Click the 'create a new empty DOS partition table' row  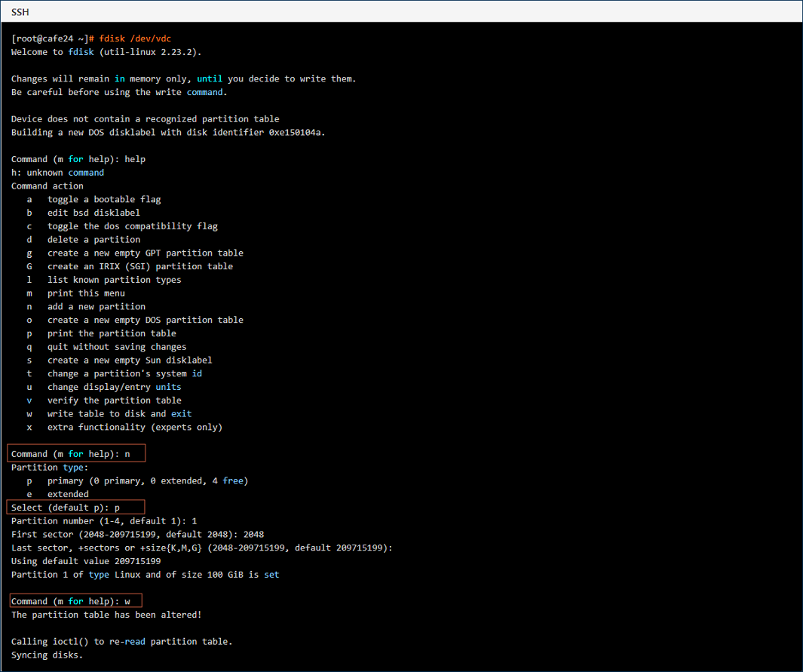(x=135, y=320)
